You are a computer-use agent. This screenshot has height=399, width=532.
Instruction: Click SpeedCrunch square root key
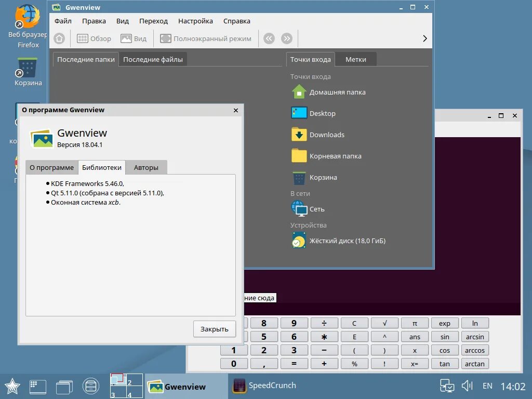(384, 323)
